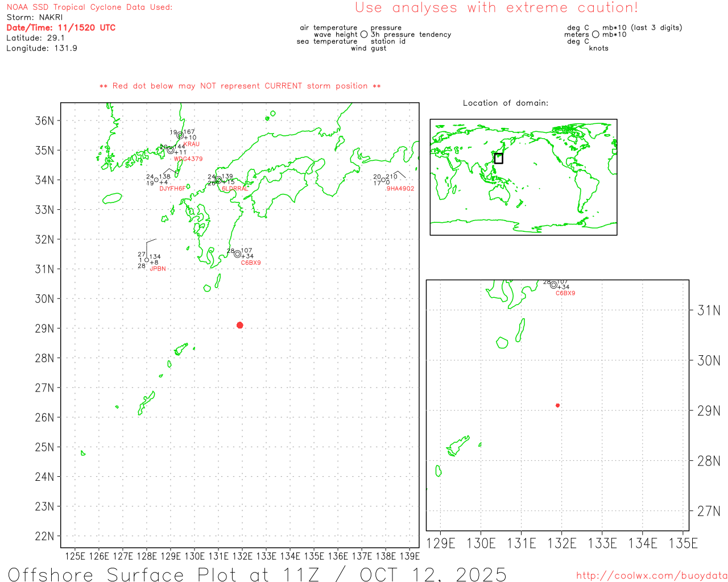Image resolution: width=728 pixels, height=582 pixels.
Task: Click the 'Latitude: 29.1' line
Action: pyautogui.click(x=35, y=38)
